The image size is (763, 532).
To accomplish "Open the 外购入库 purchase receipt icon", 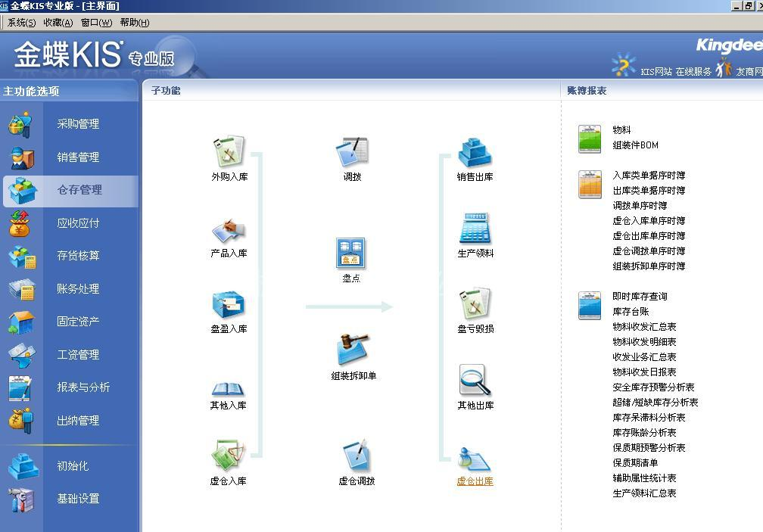I will pos(229,151).
